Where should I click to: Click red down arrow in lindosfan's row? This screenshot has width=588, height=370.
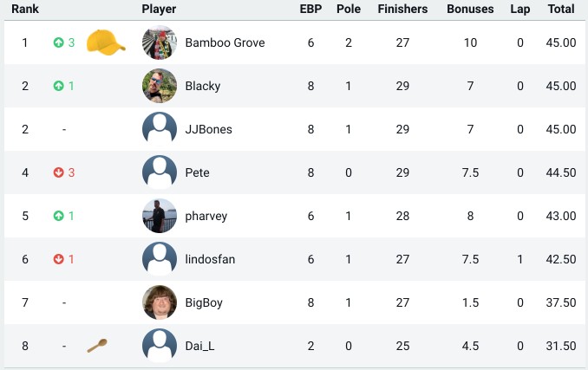58,259
